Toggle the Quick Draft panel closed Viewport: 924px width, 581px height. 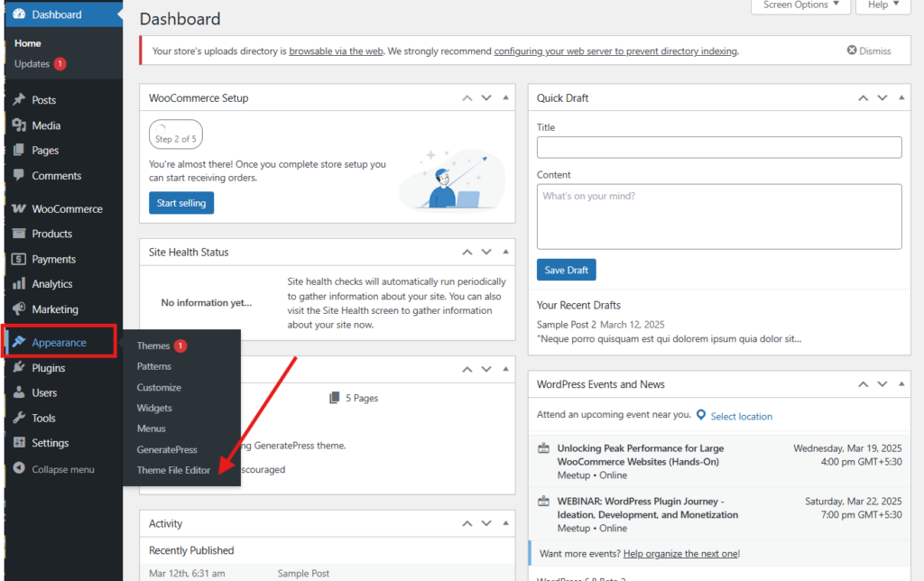901,98
